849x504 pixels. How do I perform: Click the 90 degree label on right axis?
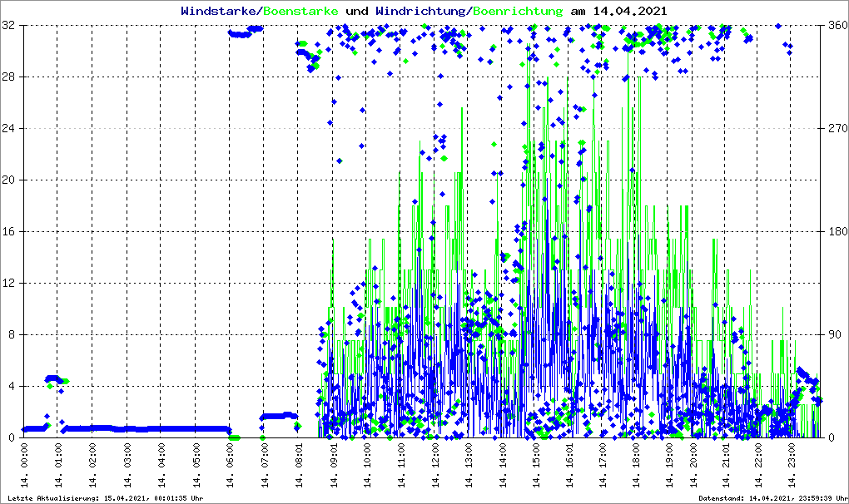tap(833, 334)
